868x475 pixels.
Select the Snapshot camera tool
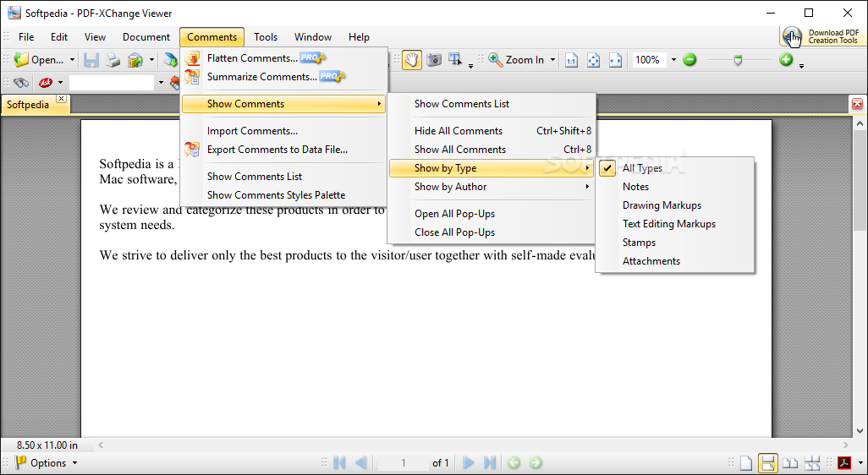pos(434,60)
